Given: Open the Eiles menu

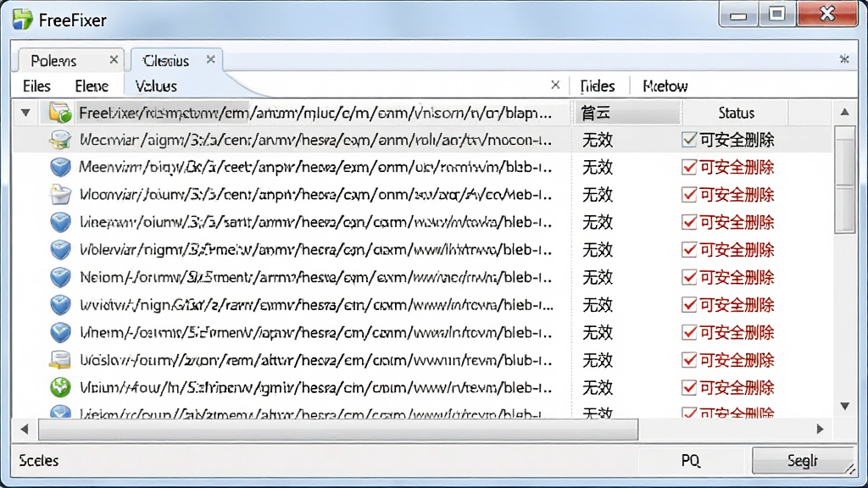Looking at the screenshot, I should (36, 86).
